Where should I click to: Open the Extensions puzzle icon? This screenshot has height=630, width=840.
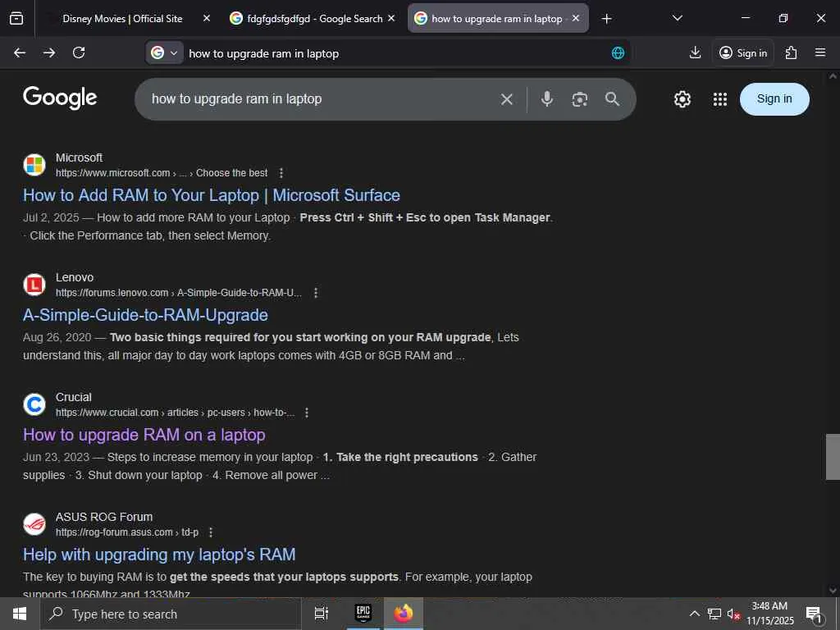click(792, 52)
